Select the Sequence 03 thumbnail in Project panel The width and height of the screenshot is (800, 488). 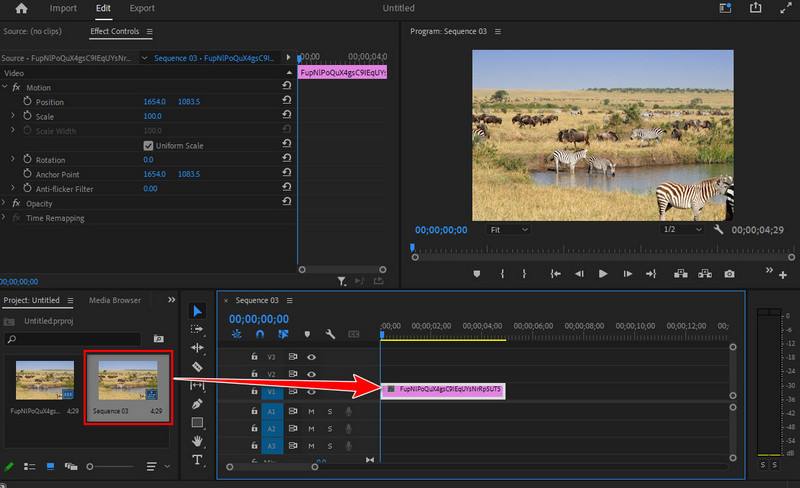coord(128,380)
